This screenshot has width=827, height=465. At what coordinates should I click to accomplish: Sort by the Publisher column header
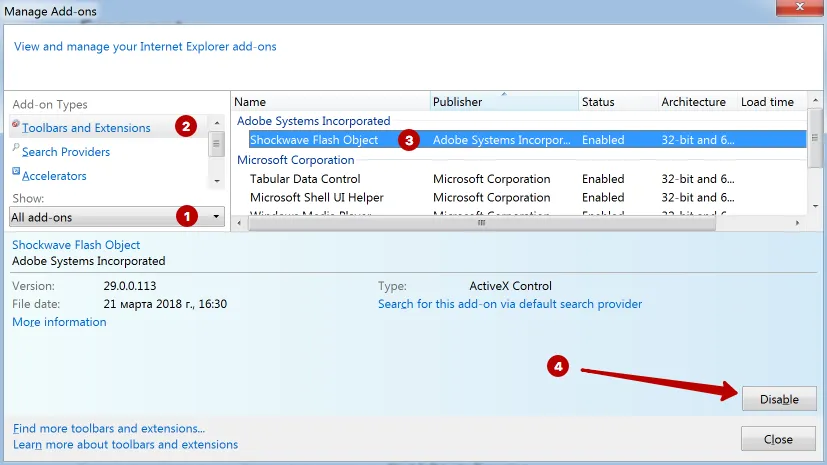(504, 102)
